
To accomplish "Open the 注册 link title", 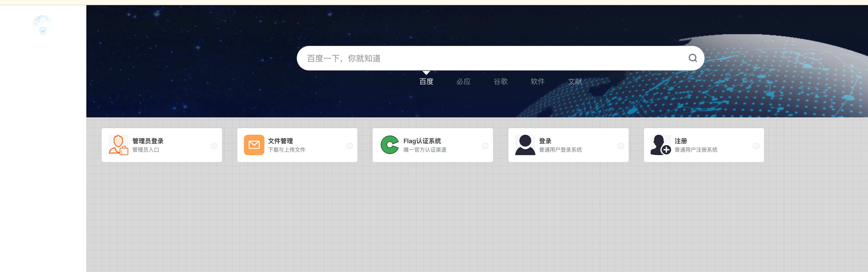I will click(681, 141).
